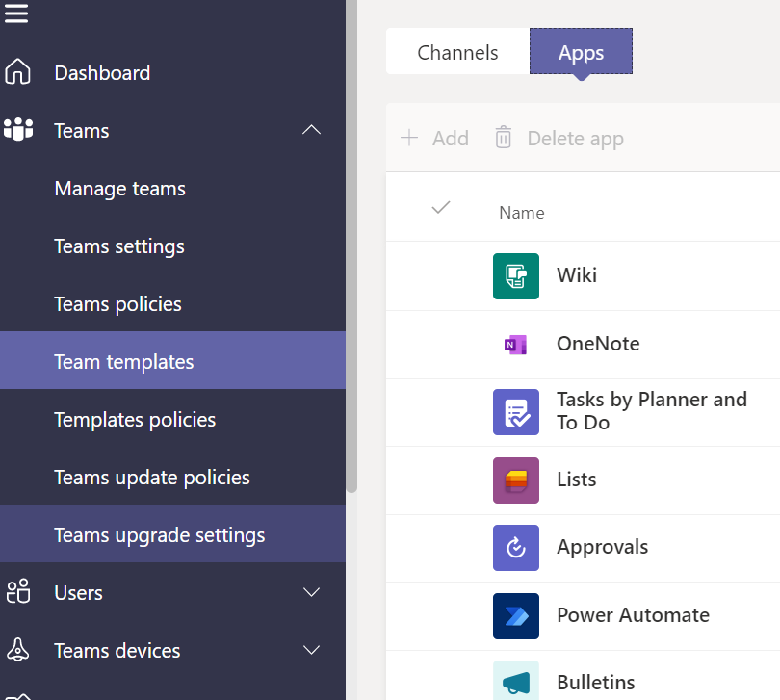Click the Tasks by Planner icon
Viewport: 780px width, 700px height.
coord(516,412)
